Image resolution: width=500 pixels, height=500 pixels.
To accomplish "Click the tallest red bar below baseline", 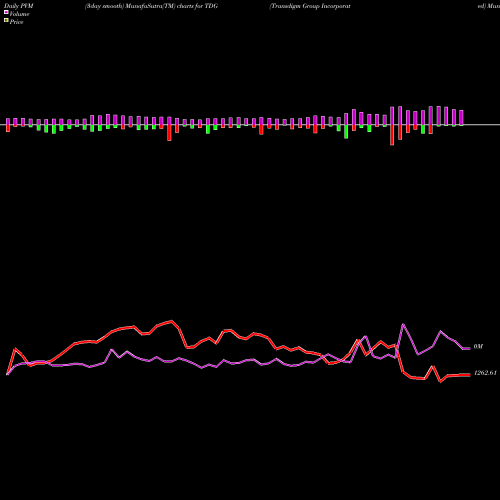I will point(392,135).
